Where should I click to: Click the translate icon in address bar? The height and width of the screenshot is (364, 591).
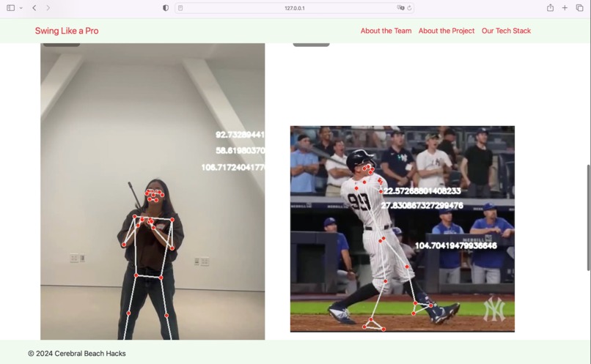[x=400, y=8]
